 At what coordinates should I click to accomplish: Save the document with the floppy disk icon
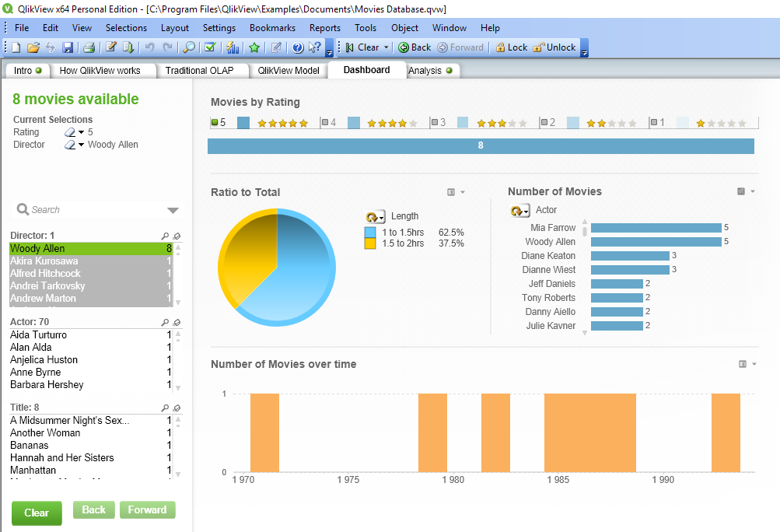pos(68,47)
